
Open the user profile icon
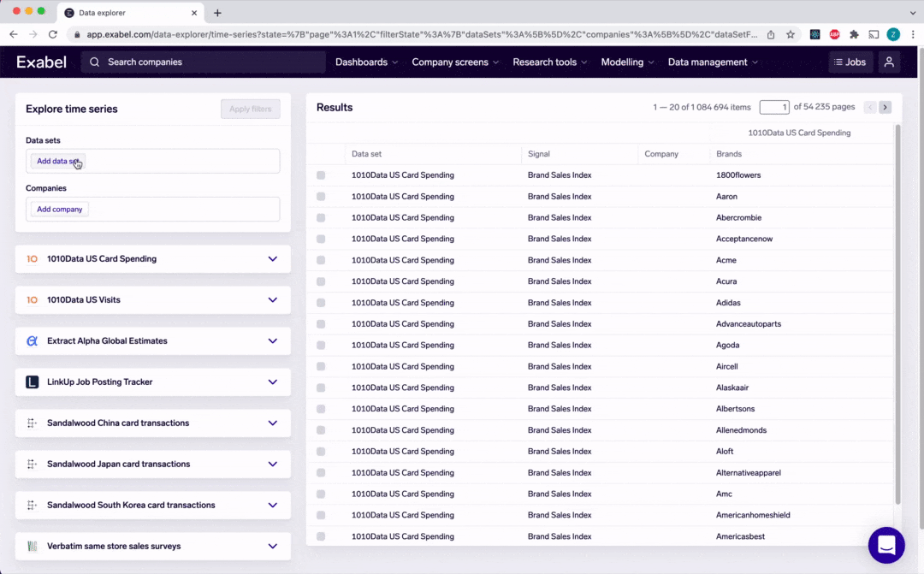pyautogui.click(x=889, y=62)
